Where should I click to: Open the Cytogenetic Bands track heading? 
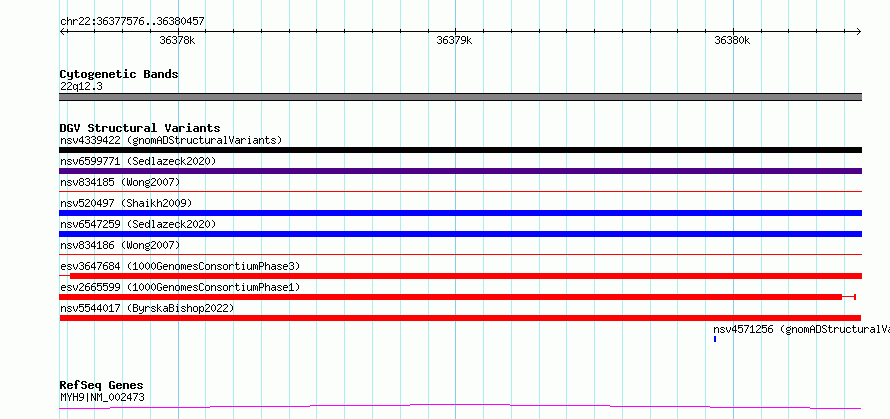point(119,74)
